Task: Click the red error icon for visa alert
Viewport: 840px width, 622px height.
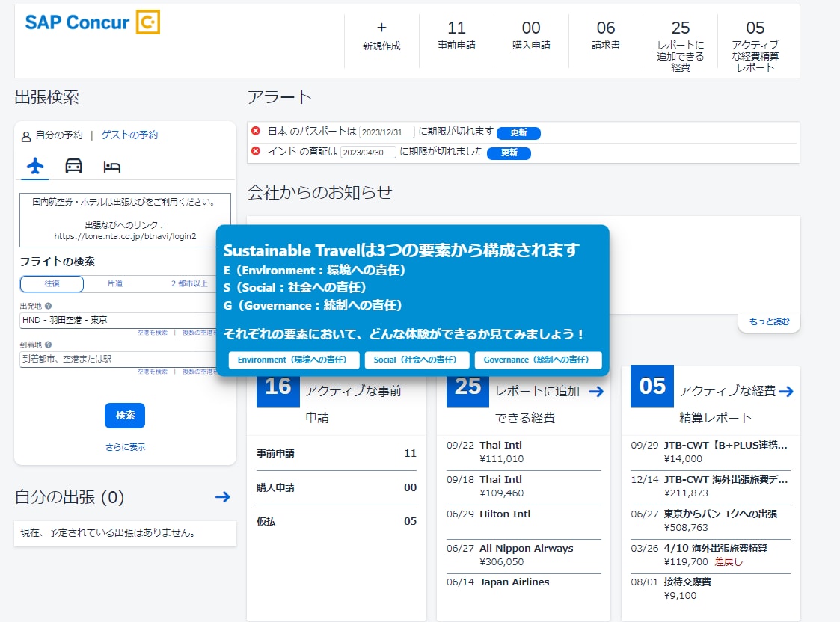Action: 256,151
